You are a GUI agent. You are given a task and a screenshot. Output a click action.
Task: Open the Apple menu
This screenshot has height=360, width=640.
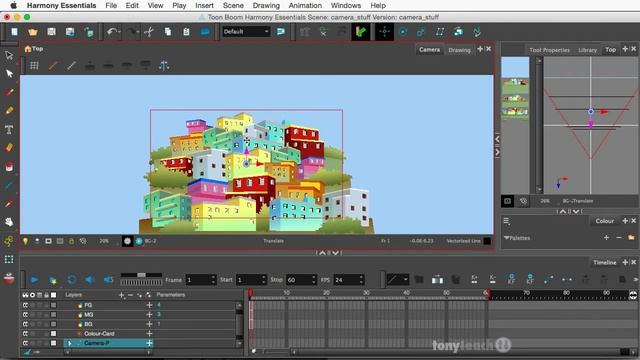(13, 6)
